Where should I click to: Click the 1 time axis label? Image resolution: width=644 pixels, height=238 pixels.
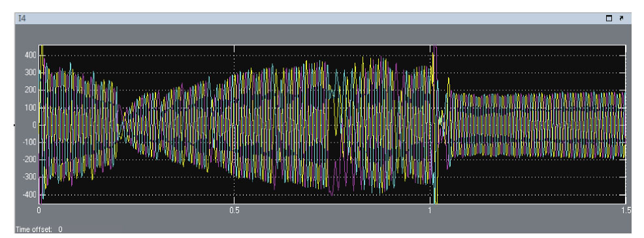pos(430,210)
